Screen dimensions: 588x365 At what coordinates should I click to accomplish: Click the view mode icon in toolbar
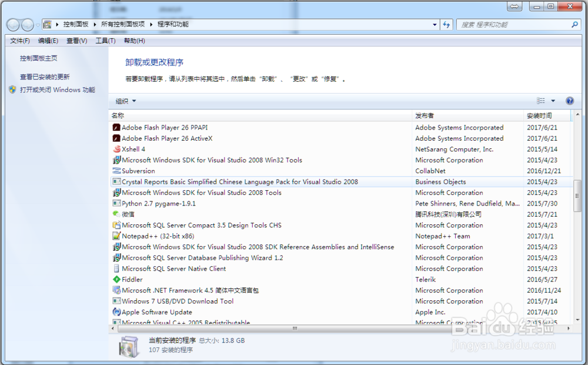coord(541,101)
